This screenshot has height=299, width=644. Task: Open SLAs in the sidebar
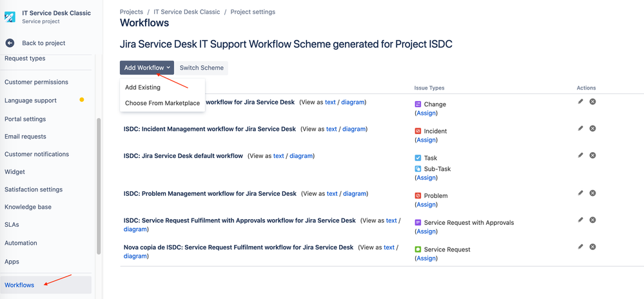click(12, 225)
